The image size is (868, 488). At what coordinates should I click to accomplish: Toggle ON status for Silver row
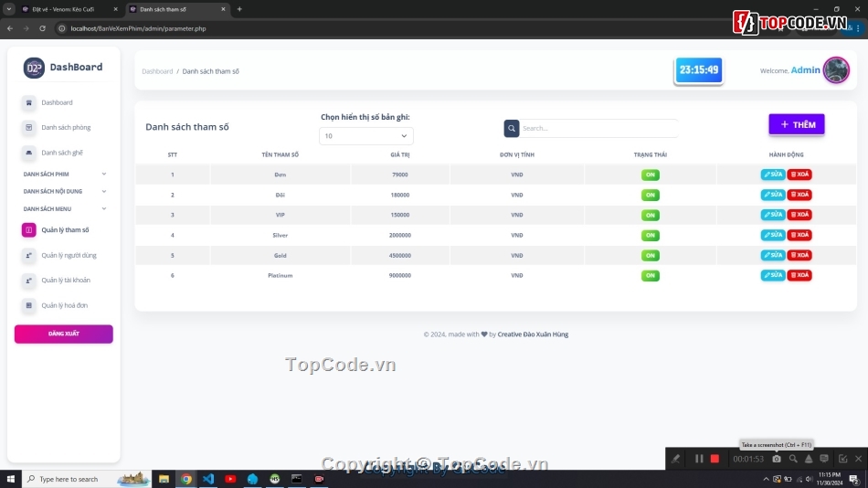pyautogui.click(x=651, y=236)
